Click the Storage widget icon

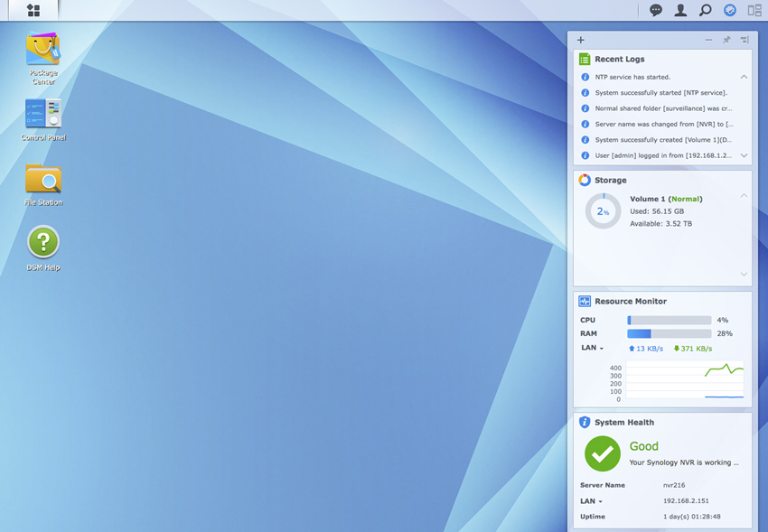[x=585, y=180]
